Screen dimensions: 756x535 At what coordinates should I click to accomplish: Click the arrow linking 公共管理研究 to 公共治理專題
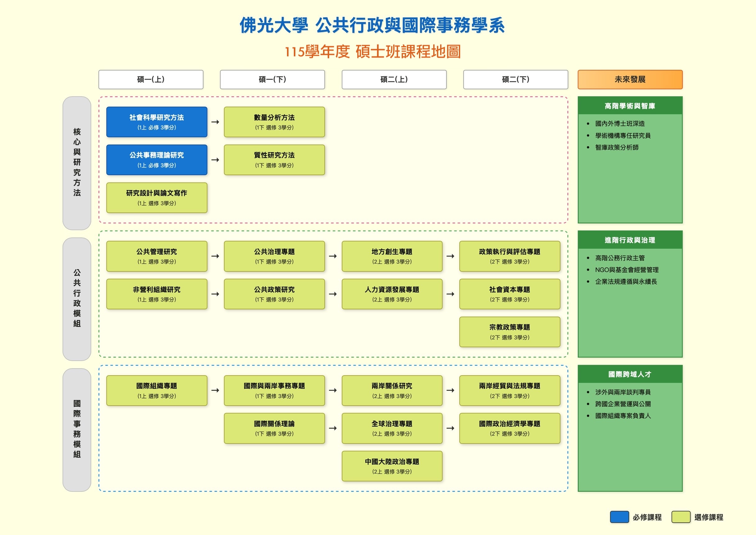point(216,256)
